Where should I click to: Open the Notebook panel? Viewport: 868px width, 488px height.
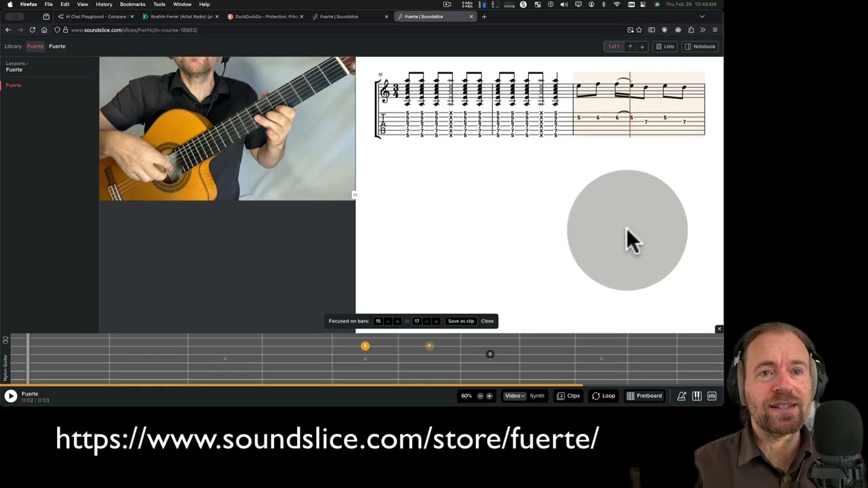(x=701, y=47)
